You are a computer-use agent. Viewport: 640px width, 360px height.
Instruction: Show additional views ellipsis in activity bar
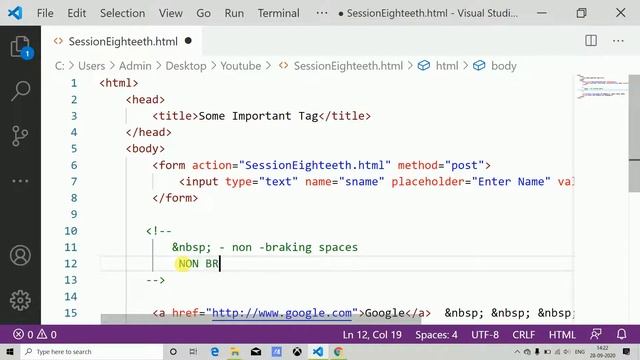[x=20, y=180]
